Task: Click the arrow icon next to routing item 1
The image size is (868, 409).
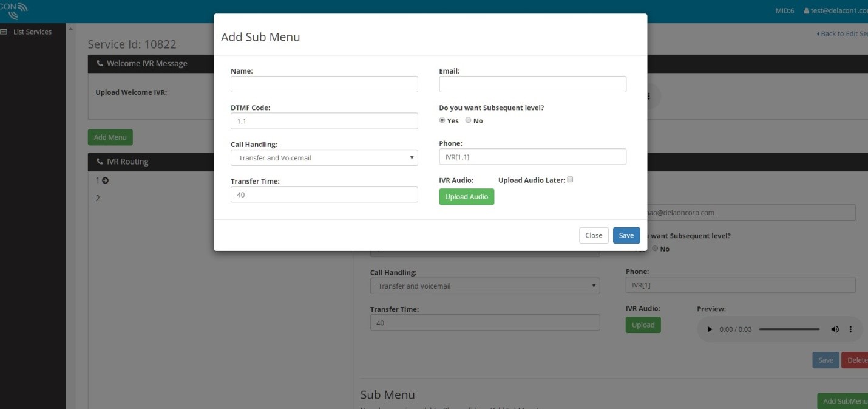Action: (x=106, y=180)
